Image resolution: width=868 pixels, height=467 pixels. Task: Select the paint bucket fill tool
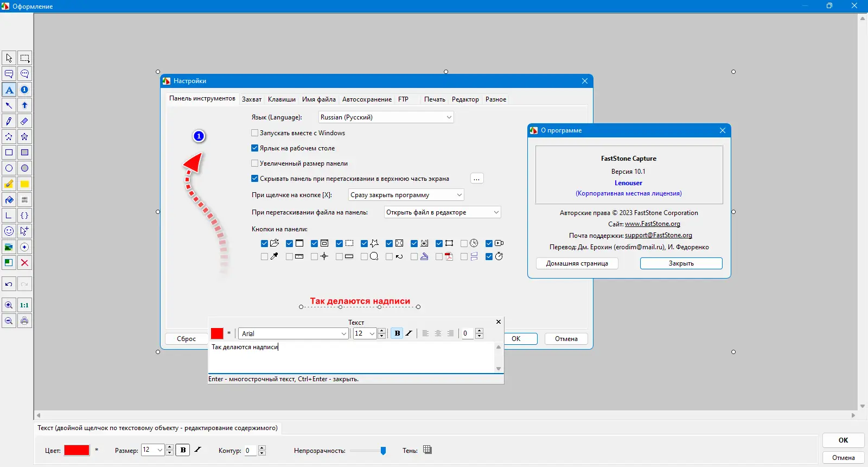[9, 200]
